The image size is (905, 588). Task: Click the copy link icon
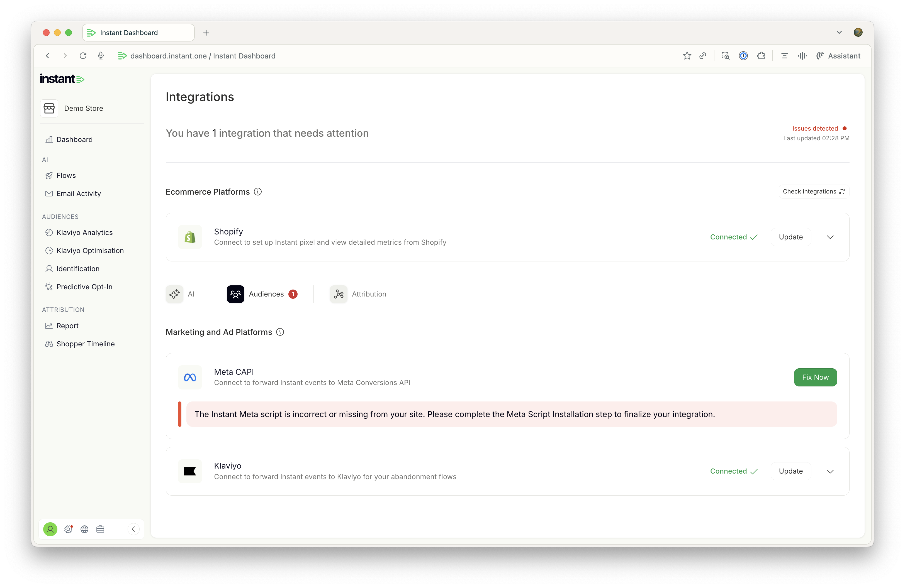point(703,56)
